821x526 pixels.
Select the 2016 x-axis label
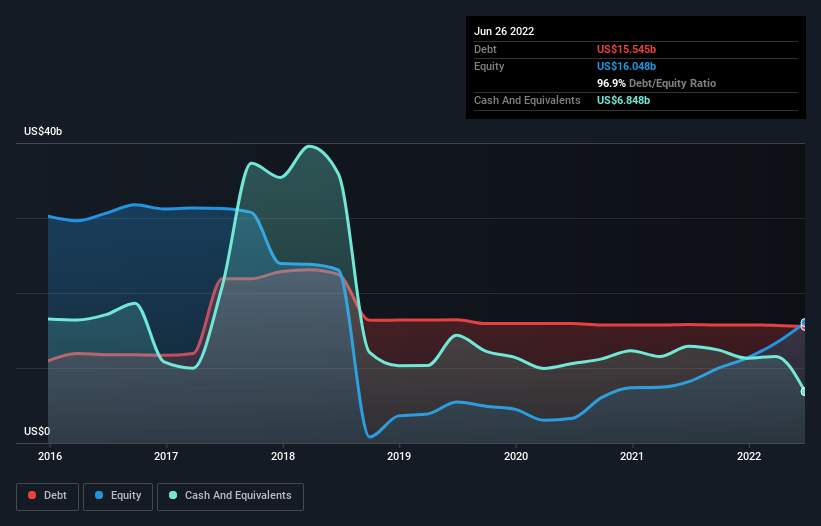point(50,456)
